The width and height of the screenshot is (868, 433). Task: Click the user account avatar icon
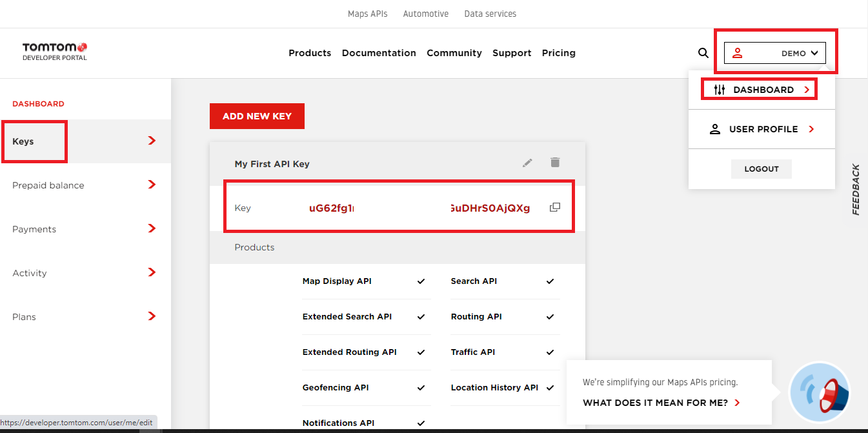click(738, 53)
